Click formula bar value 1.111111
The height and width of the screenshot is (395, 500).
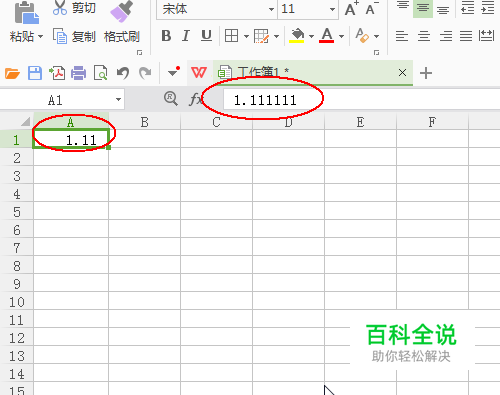click(x=265, y=100)
